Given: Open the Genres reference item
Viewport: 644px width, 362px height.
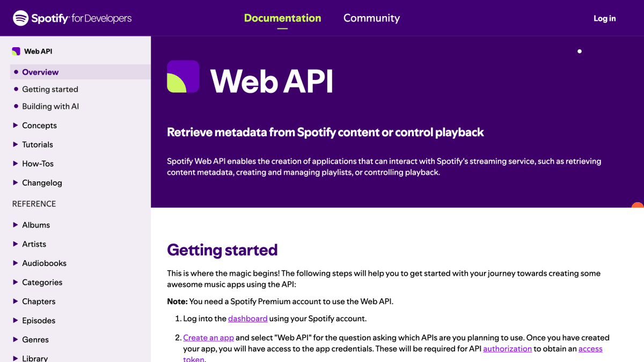Looking at the screenshot, I should click(x=35, y=339).
